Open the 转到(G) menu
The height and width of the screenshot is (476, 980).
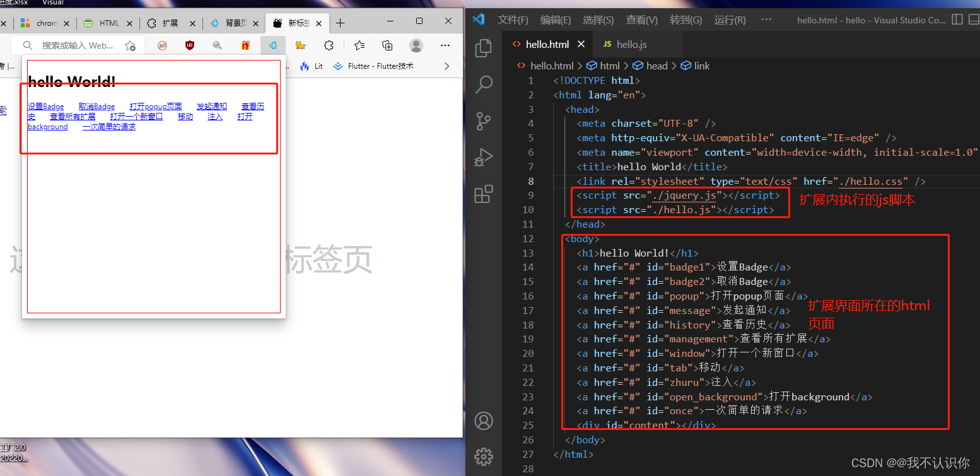pos(685,20)
